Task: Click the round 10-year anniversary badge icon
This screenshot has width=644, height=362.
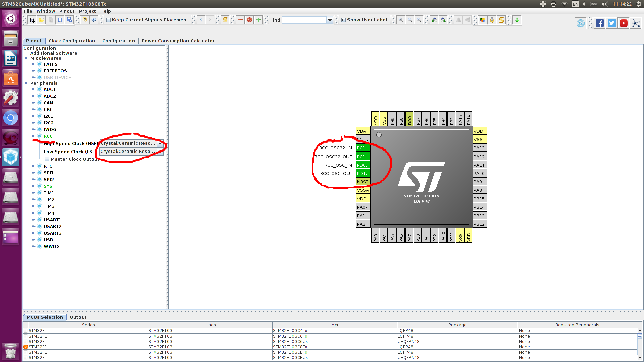Action: coord(581,23)
